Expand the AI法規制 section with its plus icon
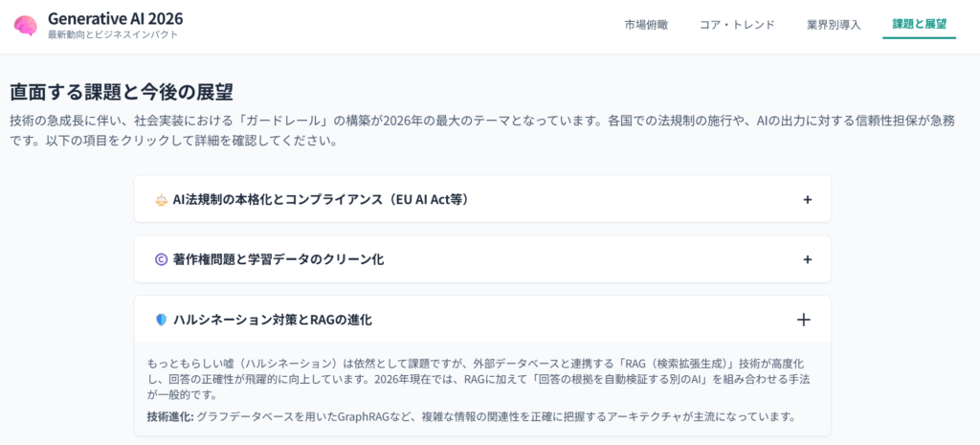The width and height of the screenshot is (980, 445). pyautogui.click(x=807, y=200)
